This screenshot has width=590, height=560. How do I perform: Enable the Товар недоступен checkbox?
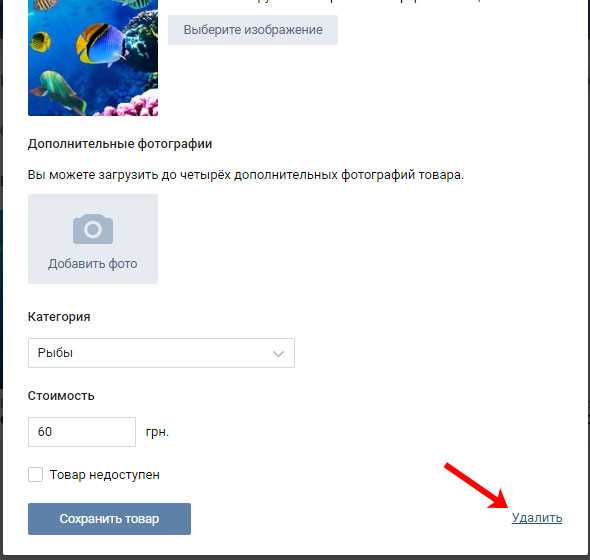click(35, 475)
